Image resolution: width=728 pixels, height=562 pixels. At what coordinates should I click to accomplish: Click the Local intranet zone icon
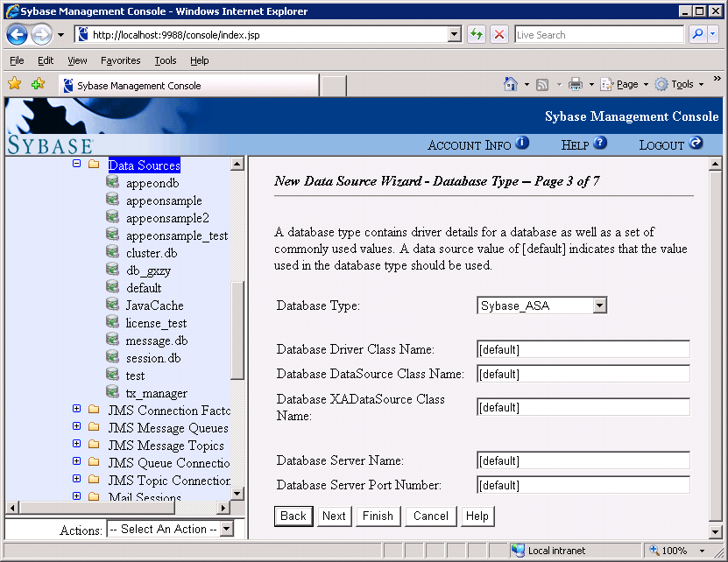tap(518, 551)
